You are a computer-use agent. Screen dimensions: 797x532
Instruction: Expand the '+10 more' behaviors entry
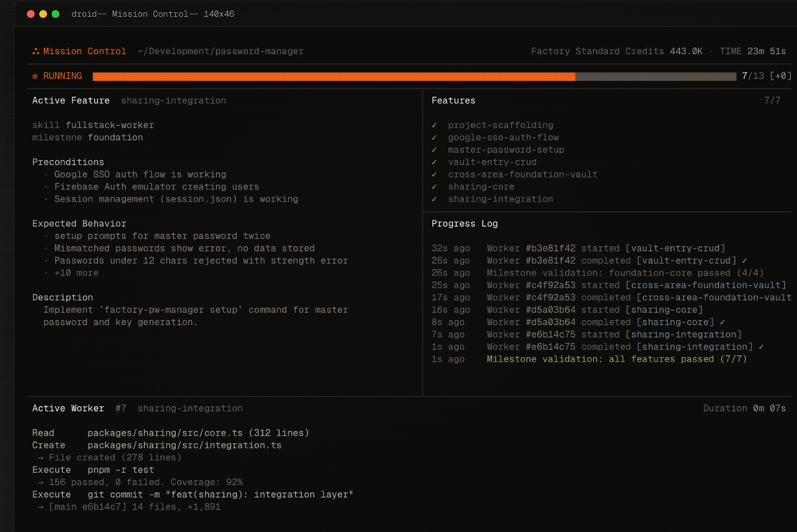[77, 273]
